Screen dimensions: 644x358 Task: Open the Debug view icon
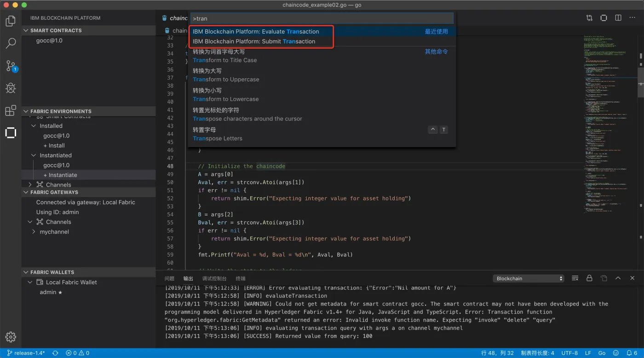tap(11, 88)
